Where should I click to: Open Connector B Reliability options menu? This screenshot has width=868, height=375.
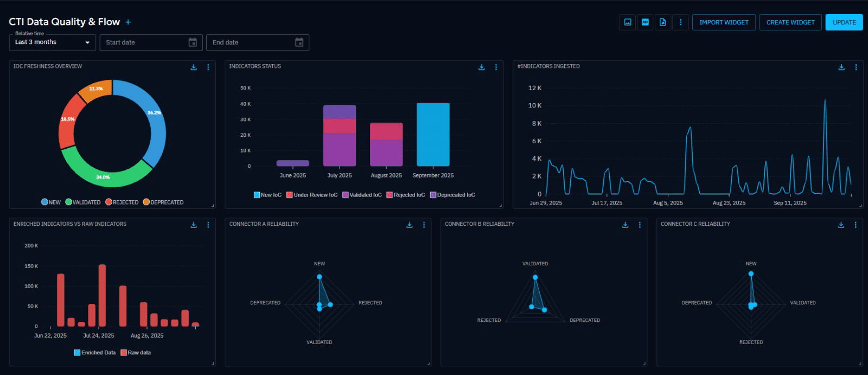pyautogui.click(x=640, y=225)
